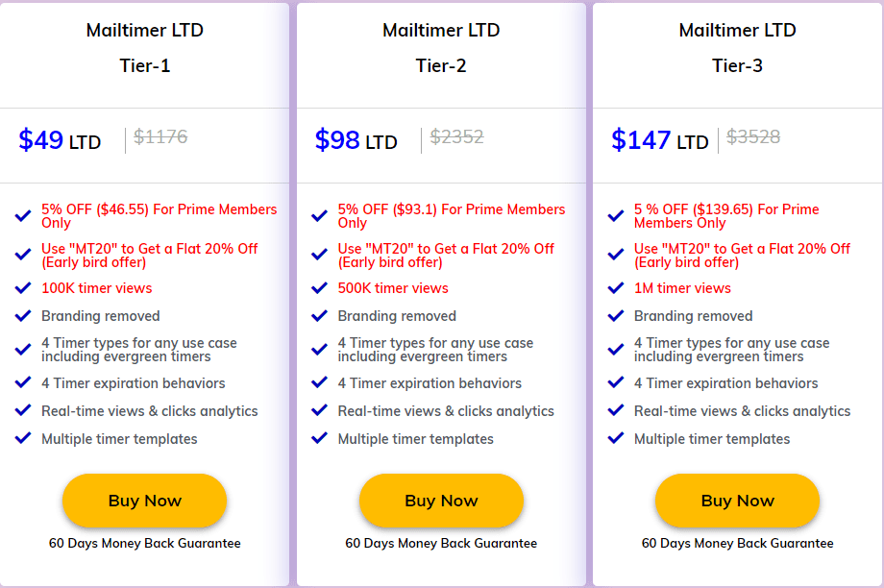Viewport: 884px width, 588px height.
Task: Click Tier-2's 60 Days Money Back Guarantee text
Action: pyautogui.click(x=441, y=543)
